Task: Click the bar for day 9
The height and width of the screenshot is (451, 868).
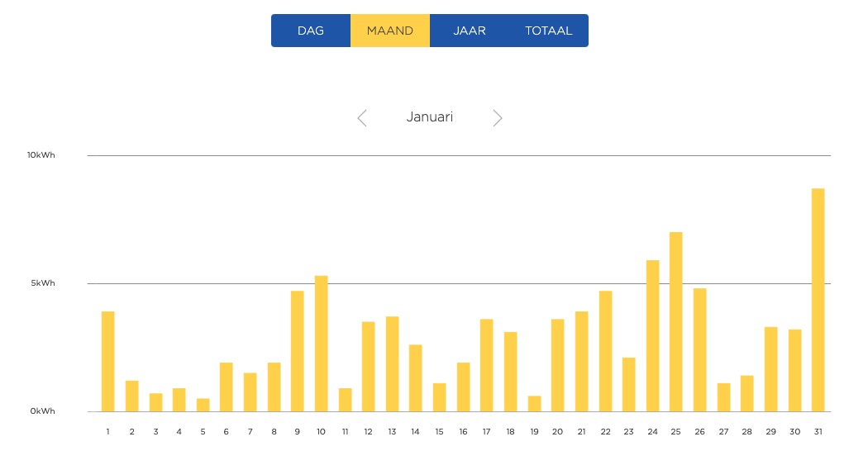Action: pos(298,351)
